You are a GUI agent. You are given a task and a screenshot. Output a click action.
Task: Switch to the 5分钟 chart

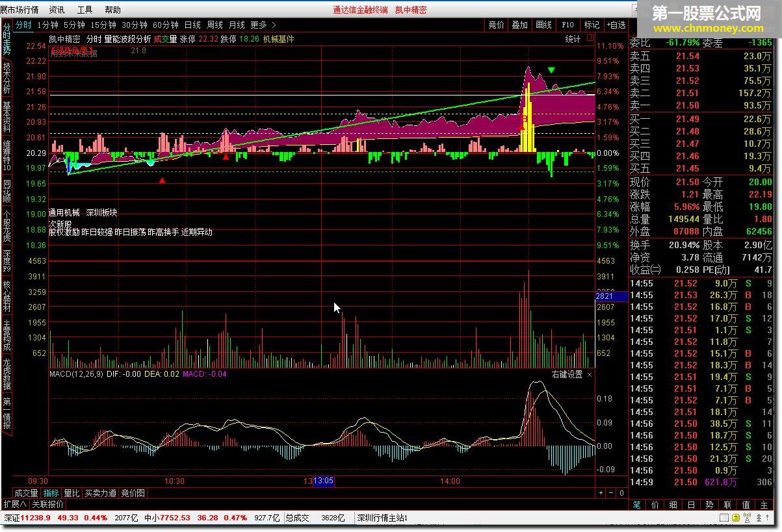pyautogui.click(x=74, y=25)
